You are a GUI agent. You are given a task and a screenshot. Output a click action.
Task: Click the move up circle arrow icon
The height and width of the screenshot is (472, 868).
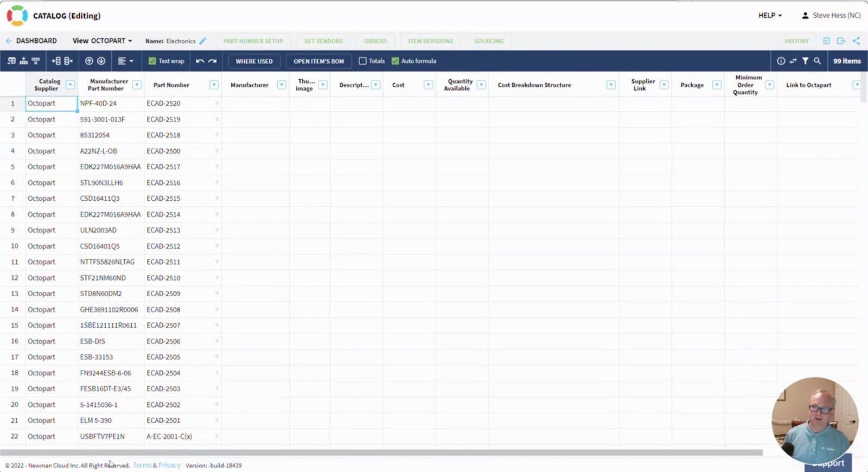click(x=89, y=61)
